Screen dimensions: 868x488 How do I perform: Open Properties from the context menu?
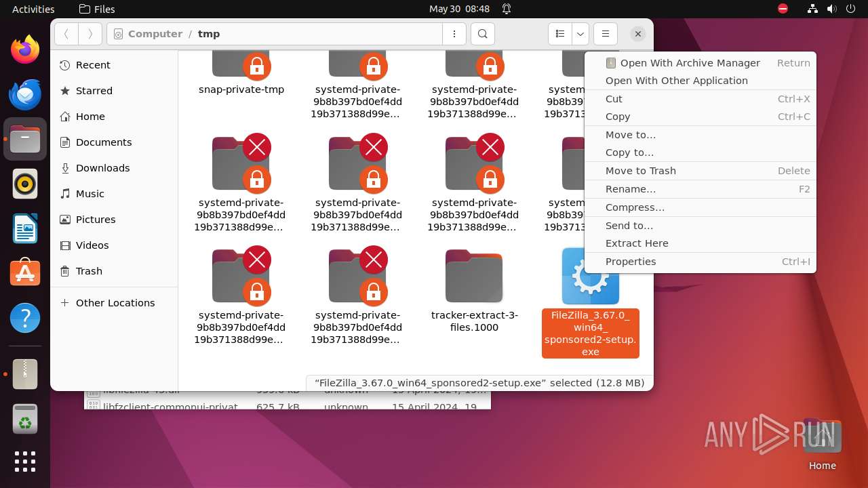[x=701, y=262]
